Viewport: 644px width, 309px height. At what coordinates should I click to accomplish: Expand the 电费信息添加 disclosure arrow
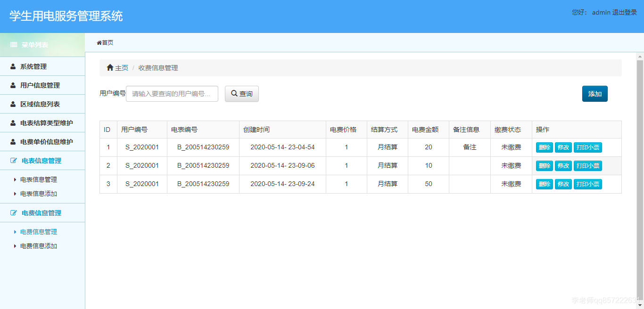coord(14,245)
